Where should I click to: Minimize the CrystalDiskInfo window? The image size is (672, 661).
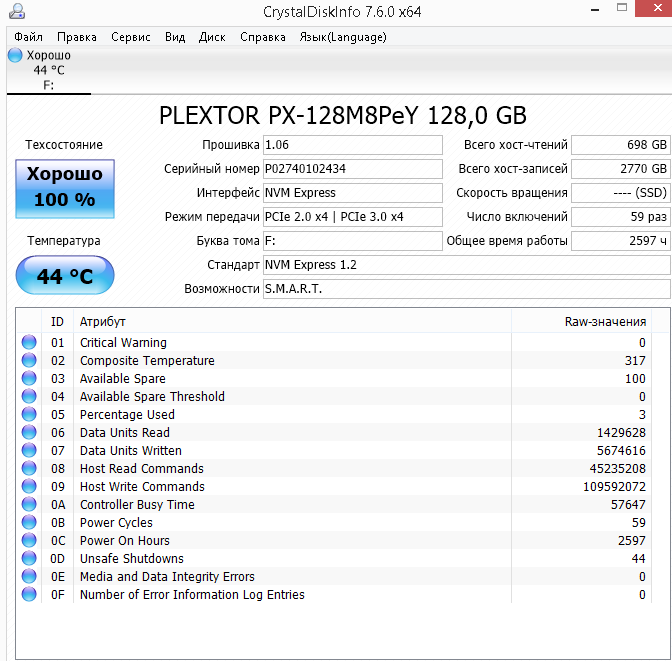coord(595,9)
